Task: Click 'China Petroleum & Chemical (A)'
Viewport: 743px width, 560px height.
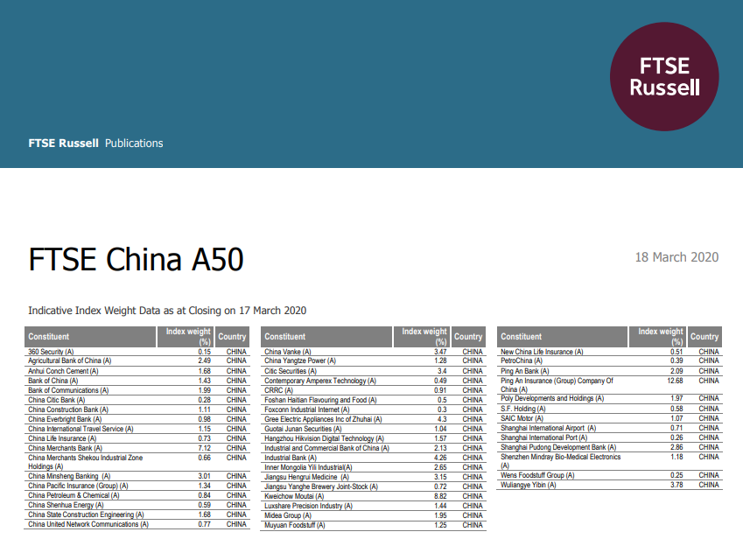Action: (x=74, y=495)
